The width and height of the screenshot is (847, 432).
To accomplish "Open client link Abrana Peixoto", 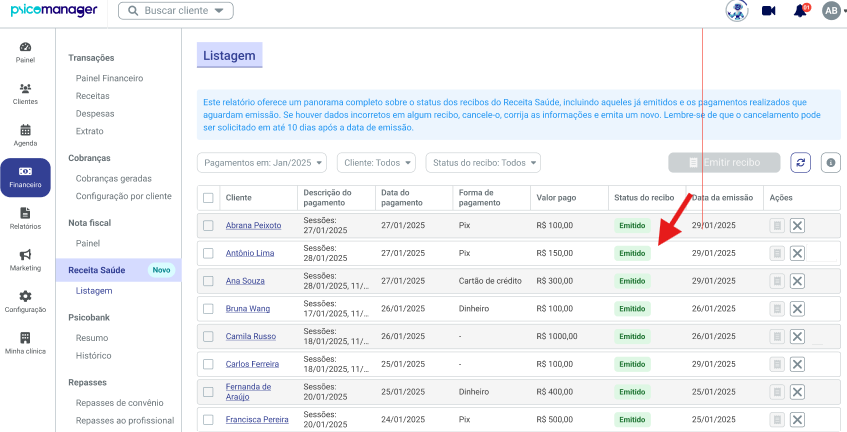I will coord(253,225).
